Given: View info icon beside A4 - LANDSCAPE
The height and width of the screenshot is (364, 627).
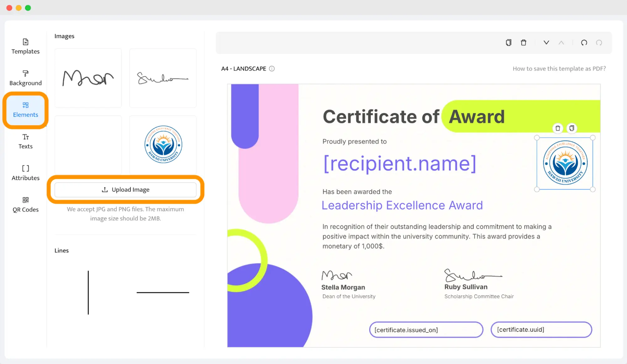Looking at the screenshot, I should click(272, 68).
